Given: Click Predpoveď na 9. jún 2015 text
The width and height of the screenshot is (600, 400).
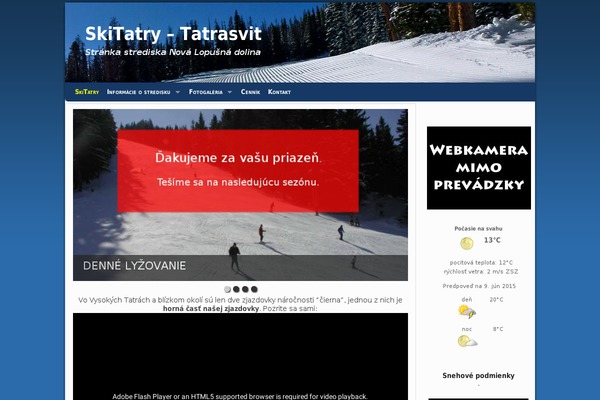Looking at the screenshot, I should click(479, 286).
